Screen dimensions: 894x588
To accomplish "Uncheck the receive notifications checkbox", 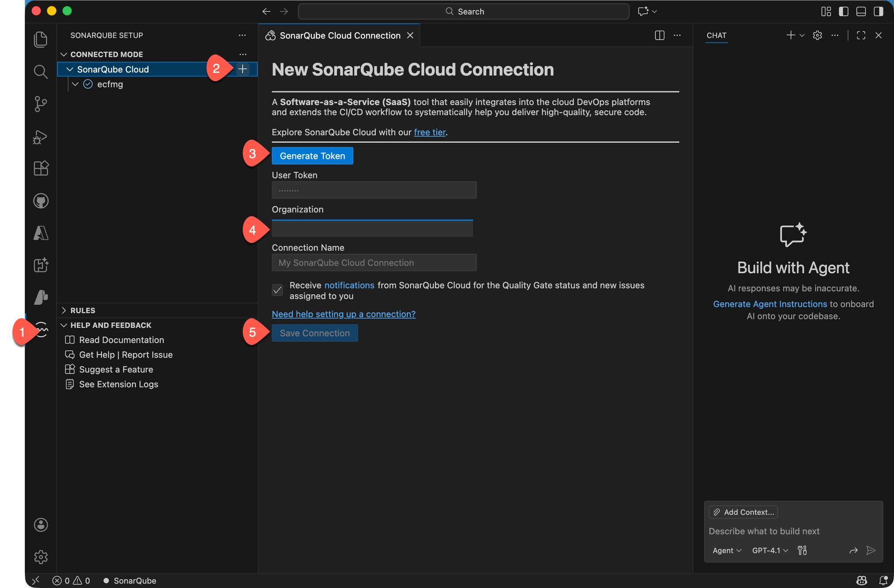I will point(277,290).
